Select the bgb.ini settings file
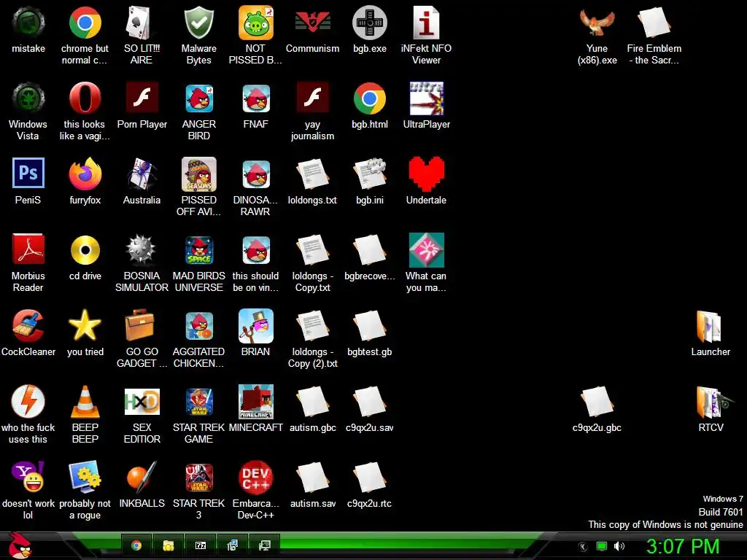The height and width of the screenshot is (560, 747). 369,174
